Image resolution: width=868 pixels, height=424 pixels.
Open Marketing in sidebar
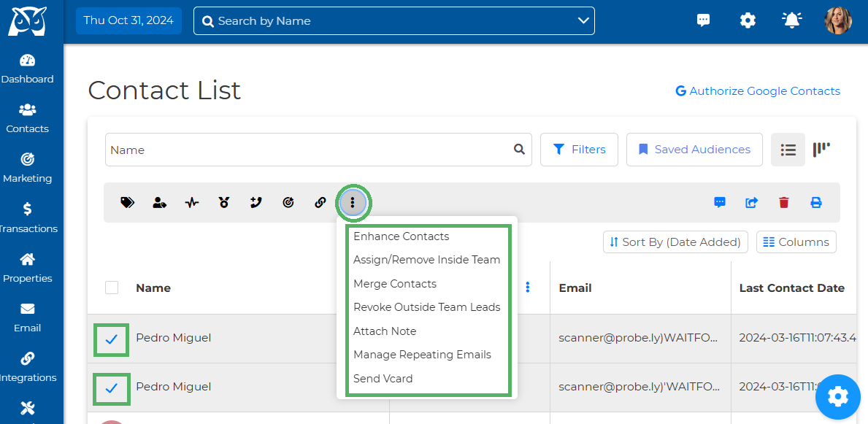pyautogui.click(x=27, y=169)
